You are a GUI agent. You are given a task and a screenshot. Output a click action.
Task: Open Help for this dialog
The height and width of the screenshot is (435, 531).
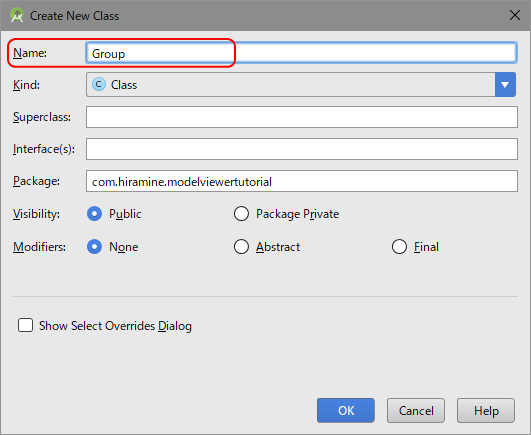486,410
